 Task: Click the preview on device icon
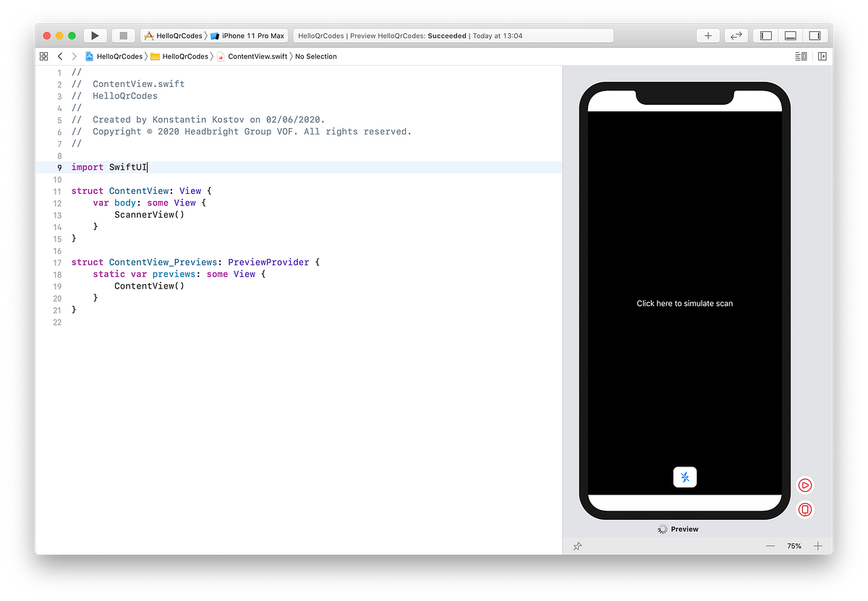[805, 510]
